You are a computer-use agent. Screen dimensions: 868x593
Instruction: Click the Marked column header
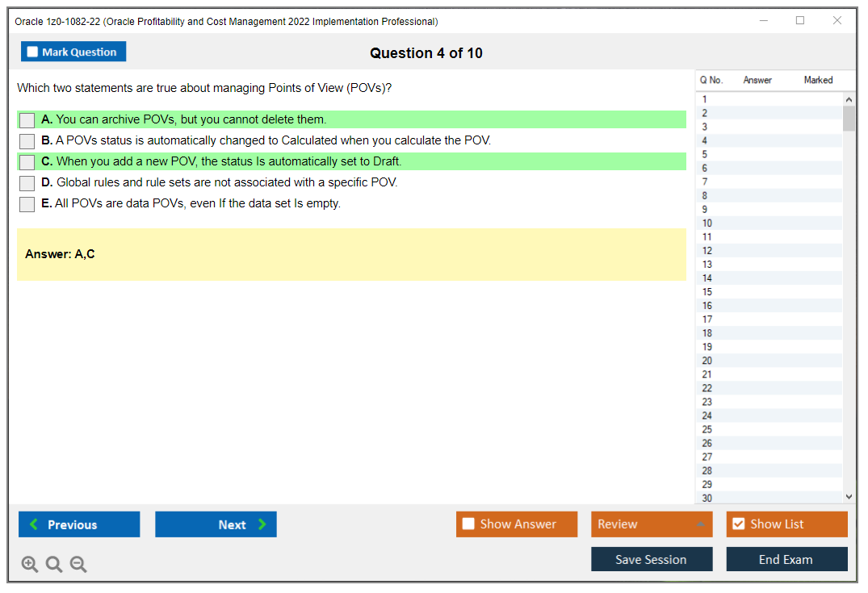(818, 80)
